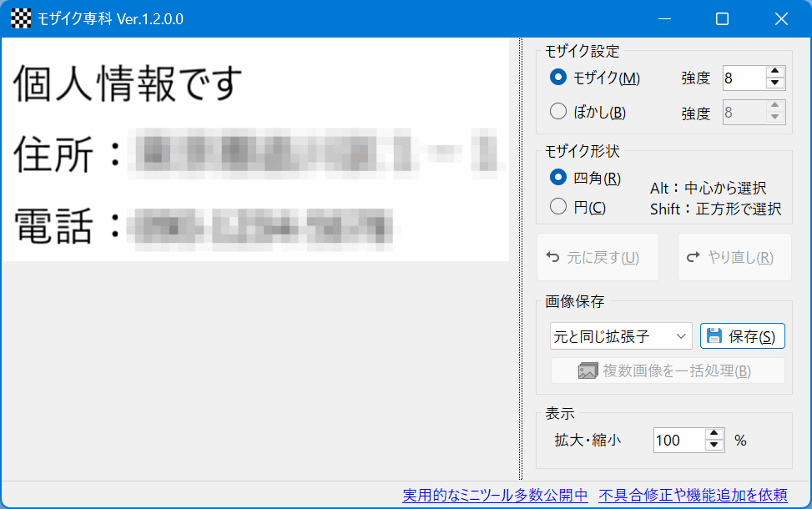The width and height of the screenshot is (812, 509).
Task: Choose the 四角 rectangle shape option
Action: 558,178
